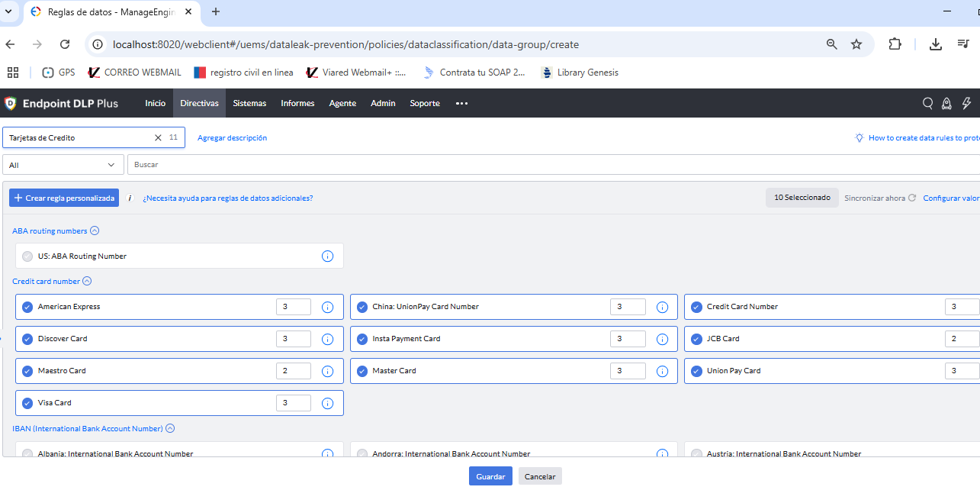
Task: Click Crear regla personalizada button
Action: point(64,198)
